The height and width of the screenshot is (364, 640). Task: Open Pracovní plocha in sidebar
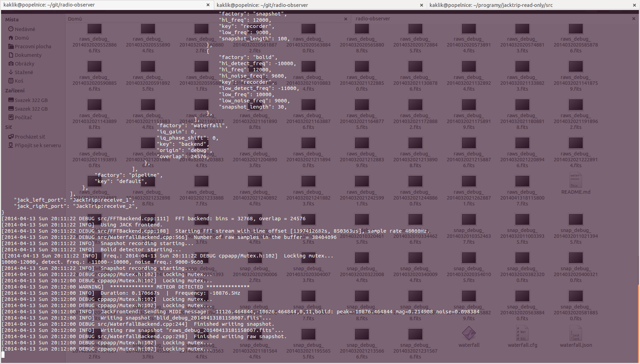click(x=32, y=47)
